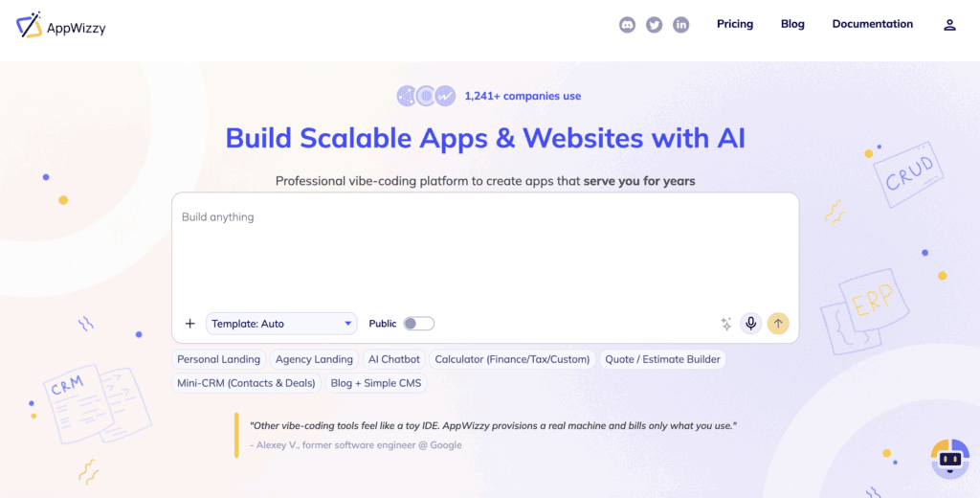
Task: Open the user account profile icon
Action: [949, 25]
